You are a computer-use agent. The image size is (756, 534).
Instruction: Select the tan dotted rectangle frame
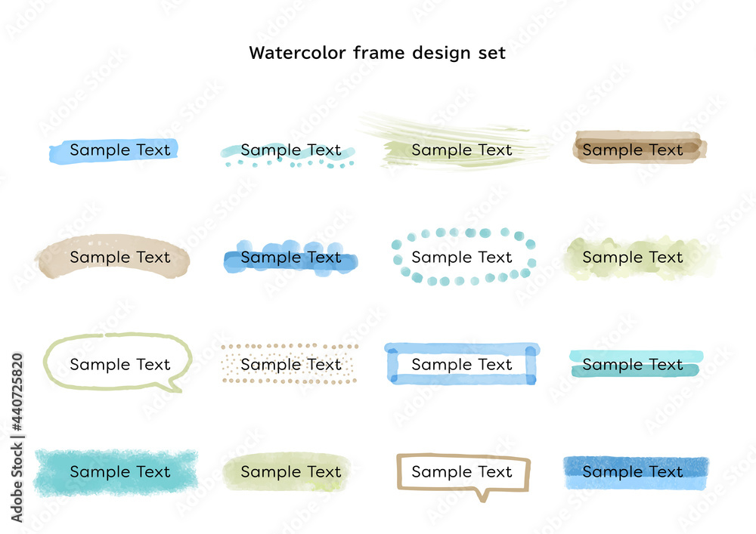290,363
